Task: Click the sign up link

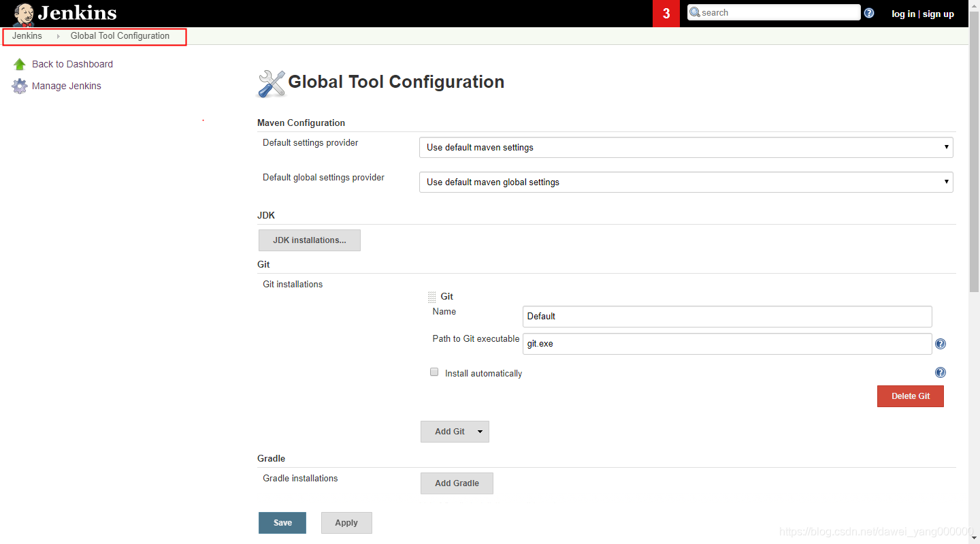Action: pyautogui.click(x=938, y=14)
